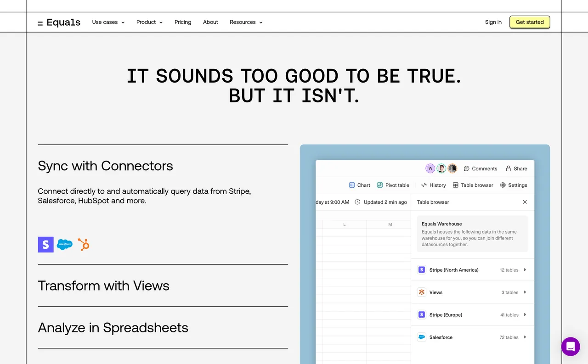588x364 pixels.
Task: Click the Get started button
Action: click(529, 22)
